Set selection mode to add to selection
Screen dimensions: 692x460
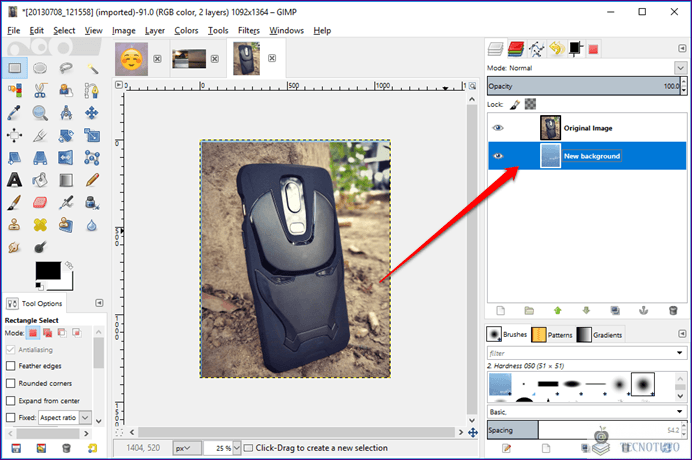point(48,333)
